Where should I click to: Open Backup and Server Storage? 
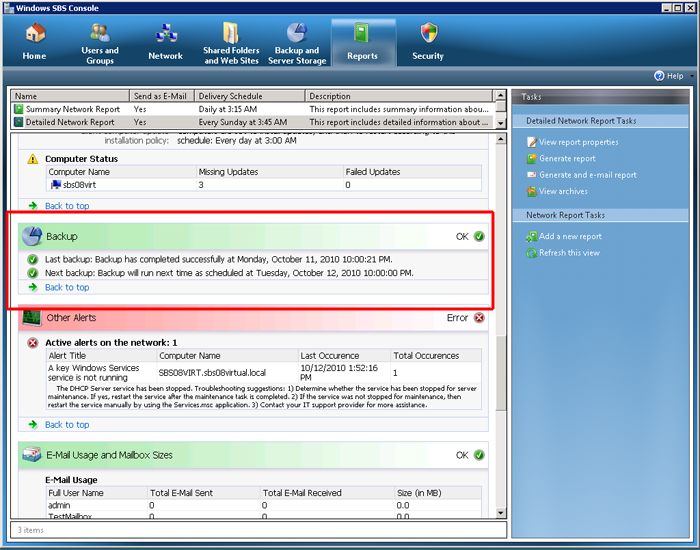[297, 42]
